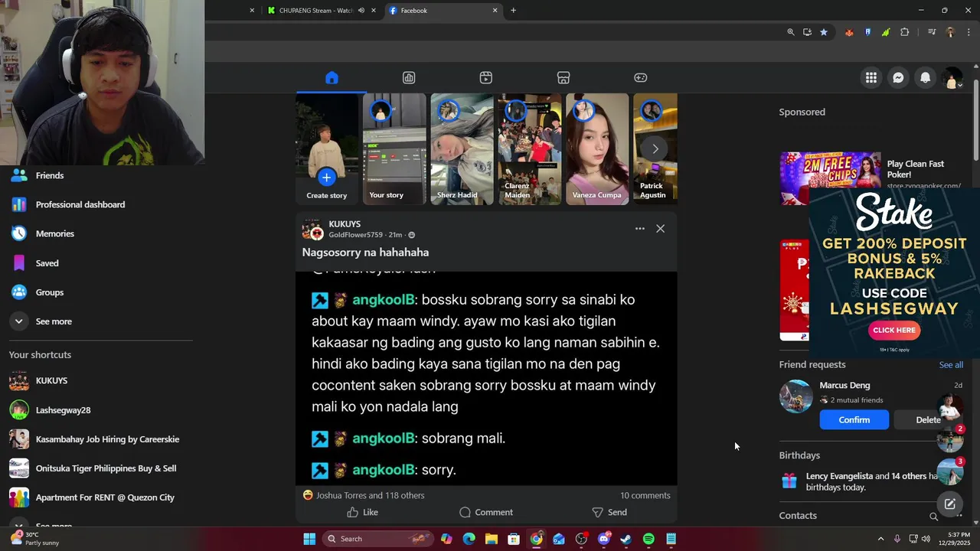Send the KUKUYS post
This screenshot has height=551, width=980.
pyautogui.click(x=609, y=512)
